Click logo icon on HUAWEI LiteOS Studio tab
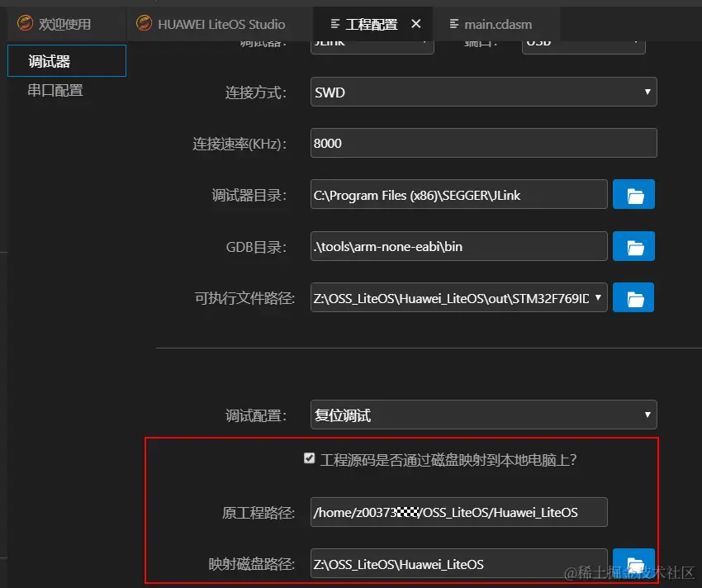 coord(145,23)
